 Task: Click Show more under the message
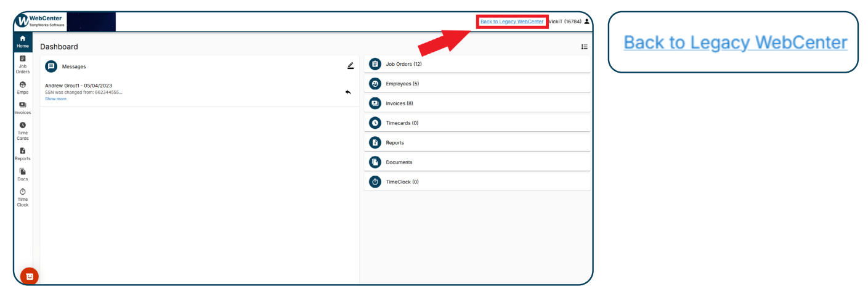coord(55,99)
